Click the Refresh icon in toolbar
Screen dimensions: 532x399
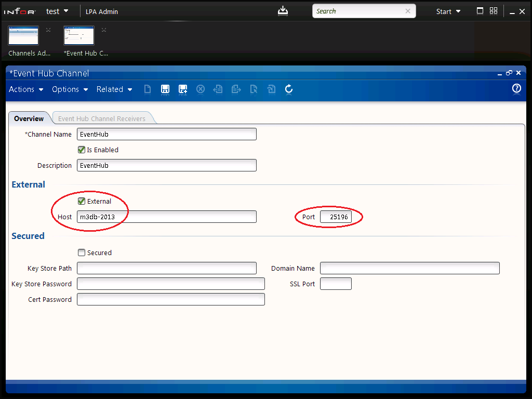click(289, 89)
